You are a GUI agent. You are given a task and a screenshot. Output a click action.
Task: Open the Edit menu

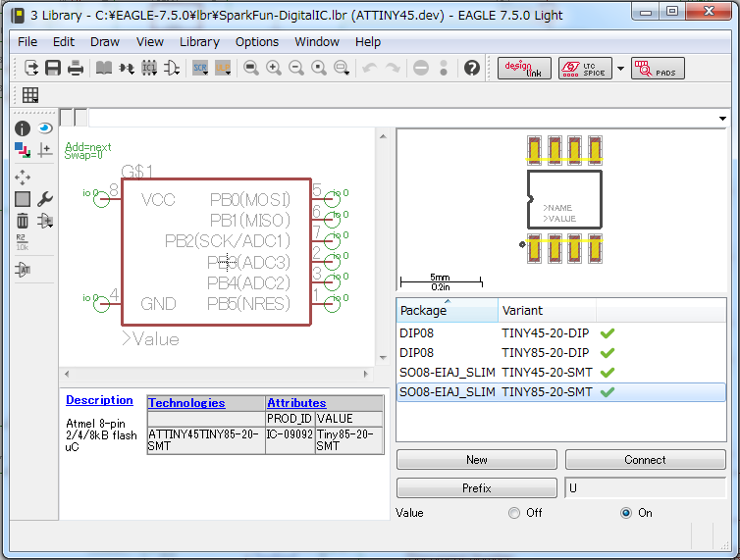[64, 42]
